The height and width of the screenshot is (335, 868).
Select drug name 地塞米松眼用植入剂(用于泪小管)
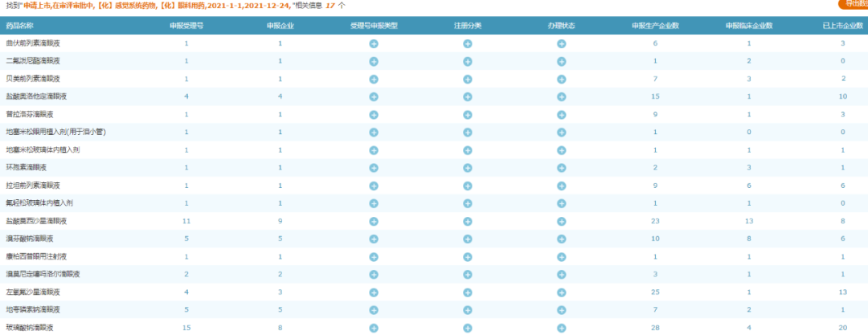click(x=55, y=132)
